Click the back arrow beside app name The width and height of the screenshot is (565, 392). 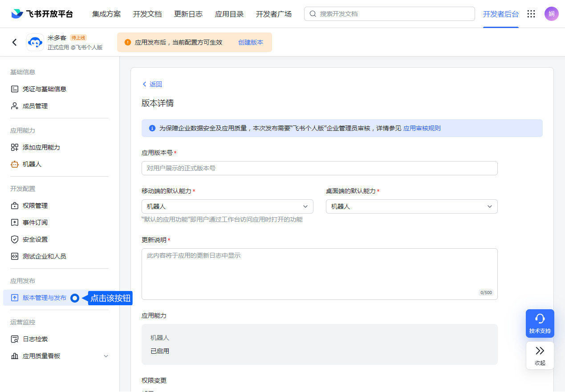(x=15, y=42)
